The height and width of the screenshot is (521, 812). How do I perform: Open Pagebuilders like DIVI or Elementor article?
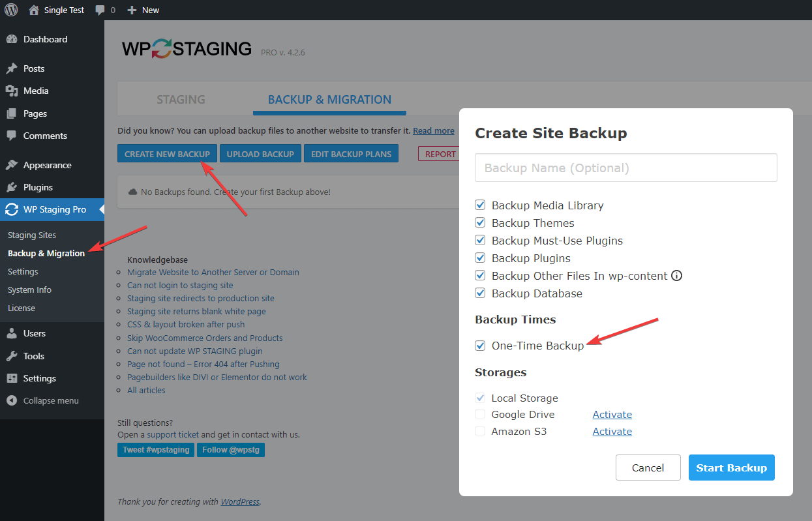click(x=217, y=377)
